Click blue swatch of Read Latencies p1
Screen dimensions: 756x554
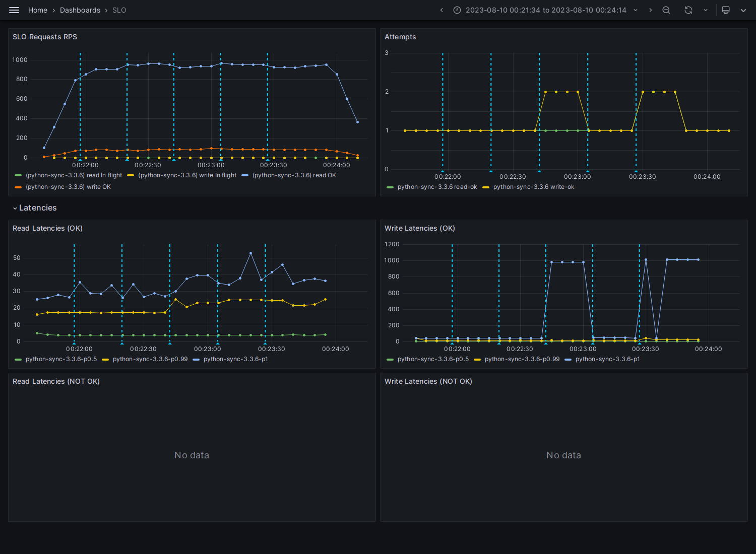click(x=196, y=359)
